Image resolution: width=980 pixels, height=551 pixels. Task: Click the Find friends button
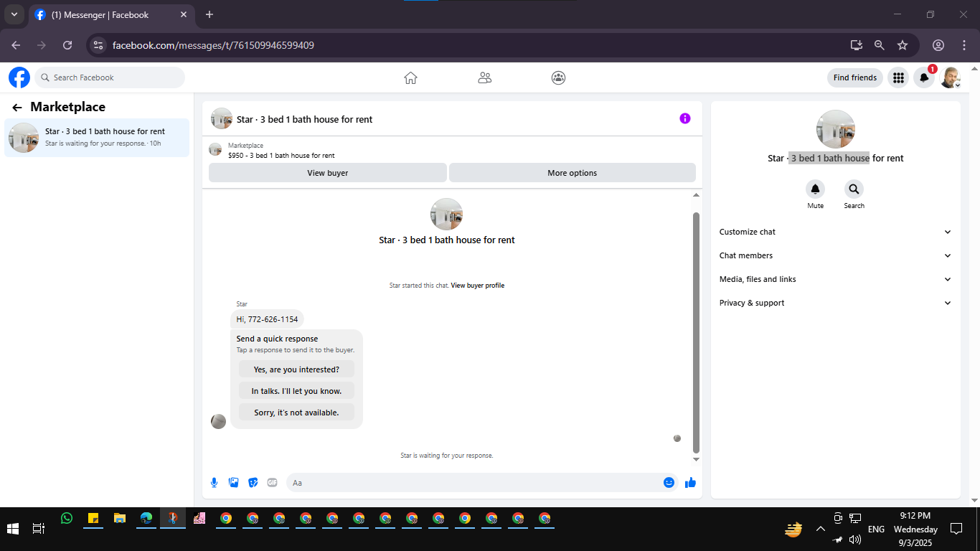tap(854, 77)
